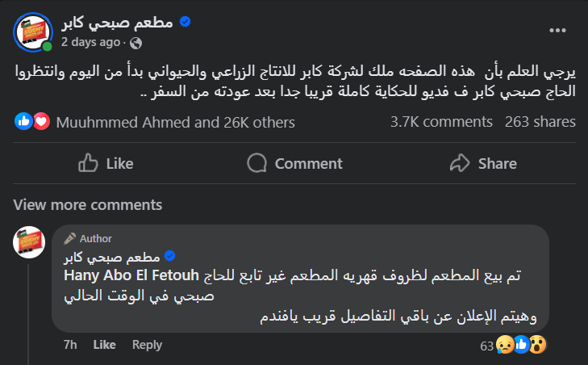Click the globe public audience icon

tap(136, 42)
